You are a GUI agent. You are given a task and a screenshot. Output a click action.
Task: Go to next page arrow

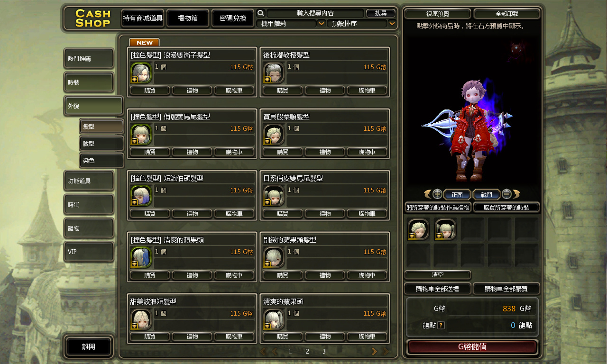(374, 351)
